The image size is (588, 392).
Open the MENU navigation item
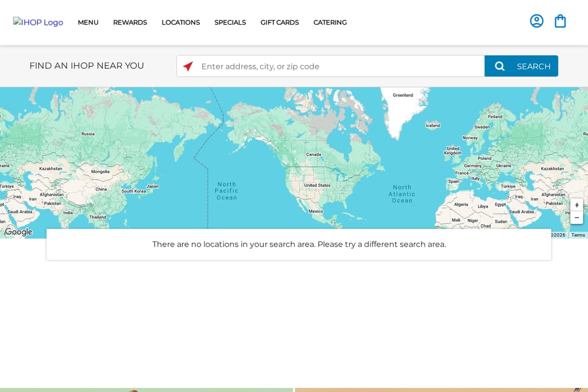(88, 22)
